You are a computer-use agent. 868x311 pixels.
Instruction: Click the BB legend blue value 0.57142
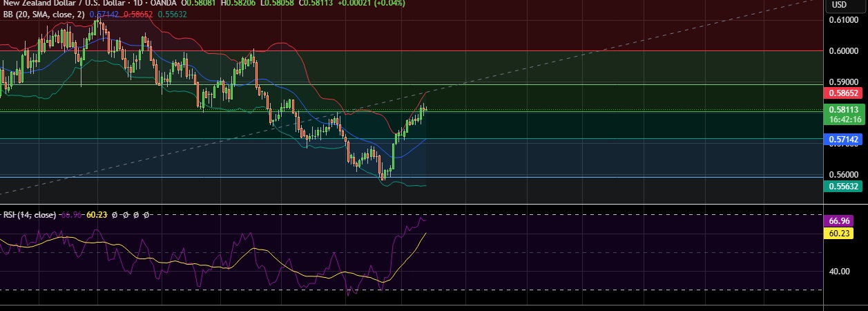click(x=105, y=13)
